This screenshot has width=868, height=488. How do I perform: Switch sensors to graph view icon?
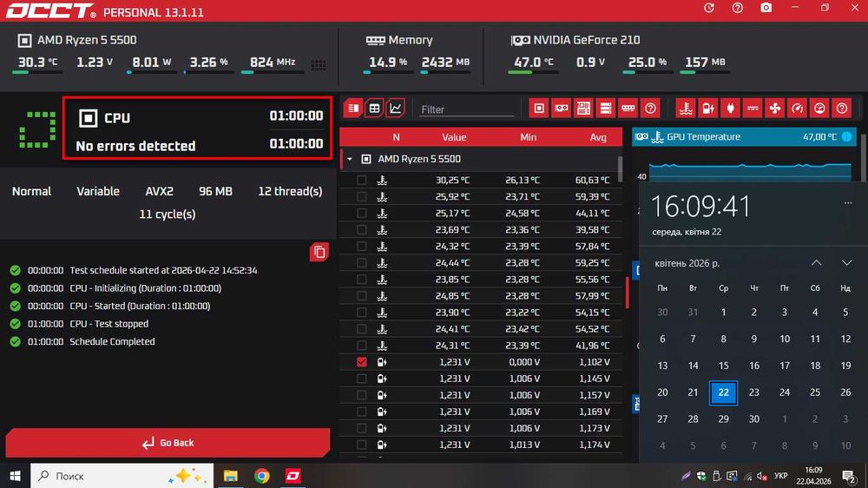[395, 108]
